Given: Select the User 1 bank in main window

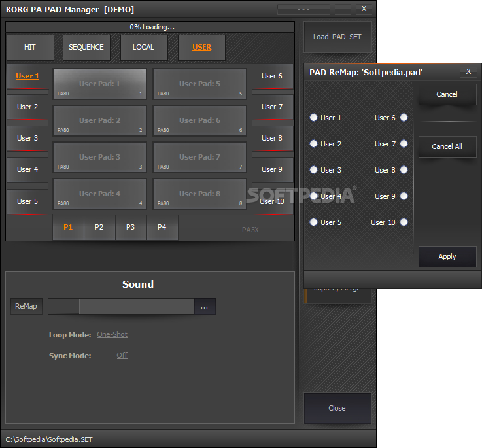Looking at the screenshot, I should click(x=27, y=77).
